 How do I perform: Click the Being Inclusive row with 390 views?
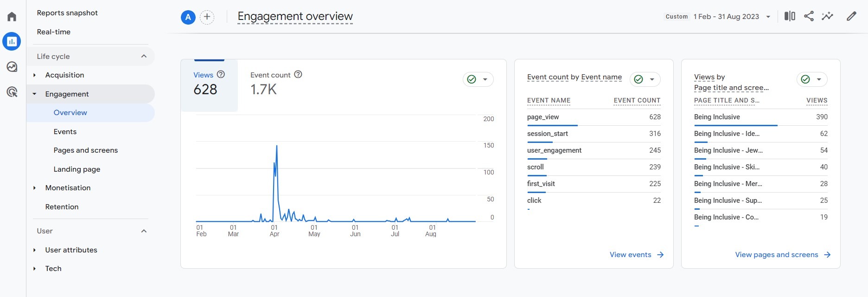(x=760, y=117)
